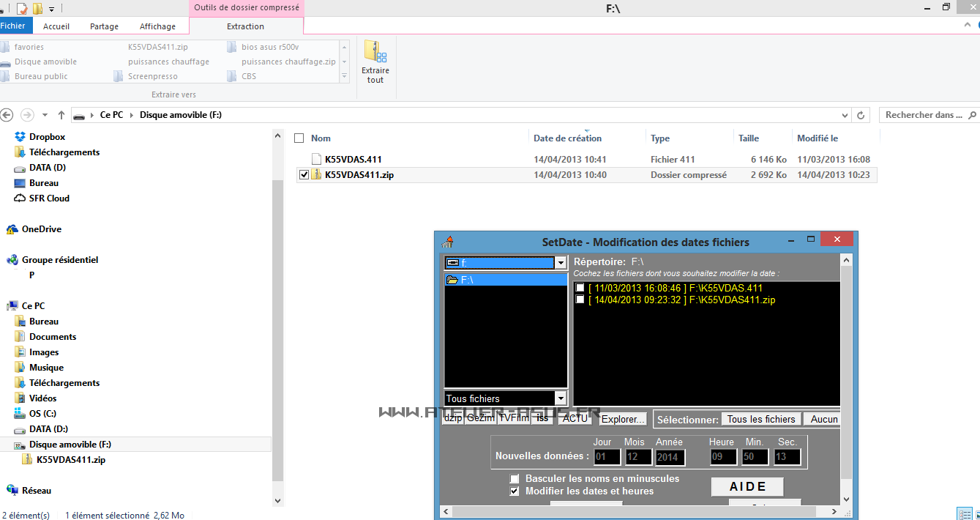Select SFR Cloud in navigation pane

pos(49,198)
